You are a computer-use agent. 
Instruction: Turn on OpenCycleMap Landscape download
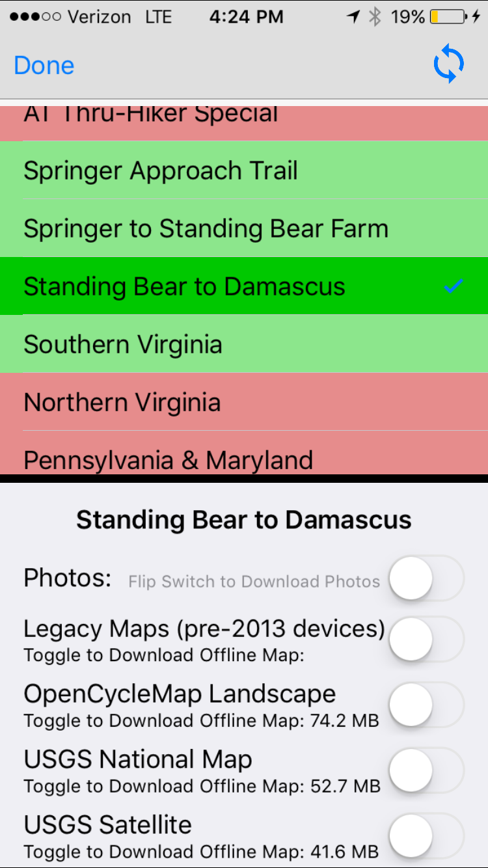pyautogui.click(x=426, y=705)
